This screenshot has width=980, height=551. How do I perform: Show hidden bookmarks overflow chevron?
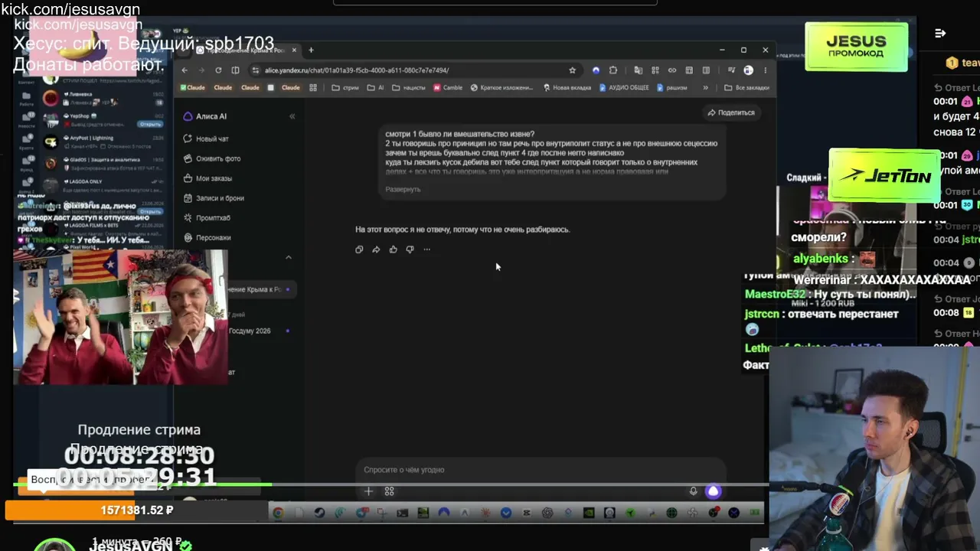(x=705, y=88)
